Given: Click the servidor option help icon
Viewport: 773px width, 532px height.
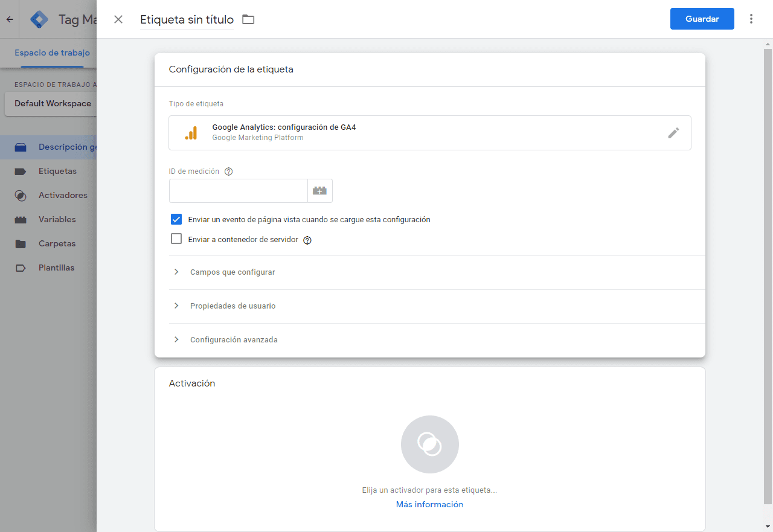Looking at the screenshot, I should 307,240.
